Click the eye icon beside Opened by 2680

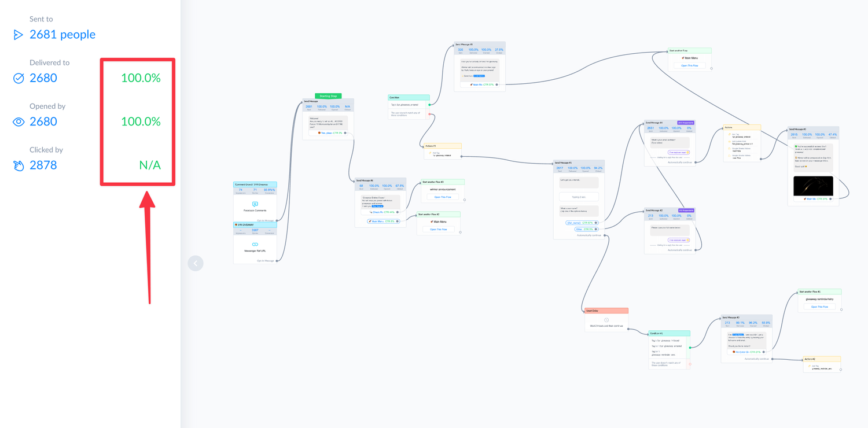pyautogui.click(x=18, y=121)
